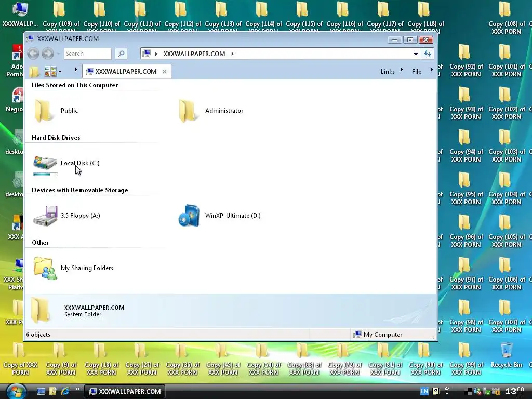Screen dimensions: 532x399
Task: Click the EN language indicator in tray
Action: click(x=424, y=392)
